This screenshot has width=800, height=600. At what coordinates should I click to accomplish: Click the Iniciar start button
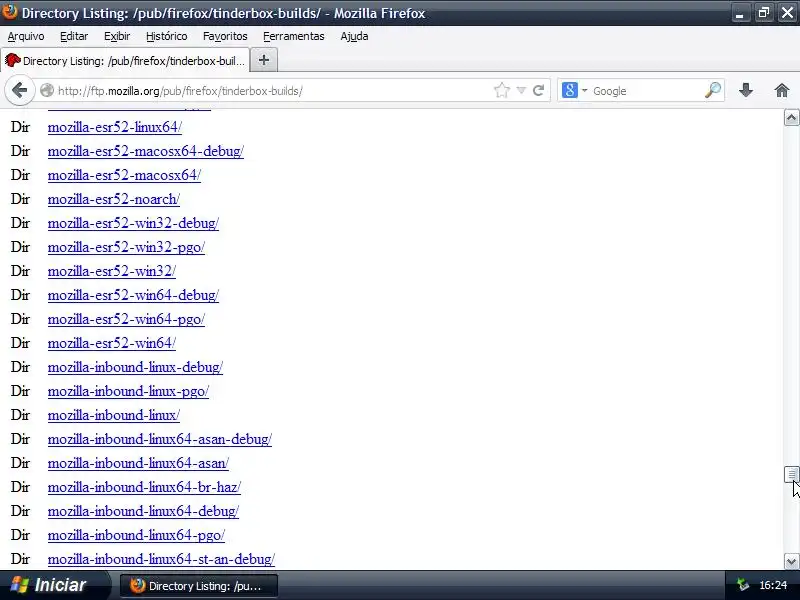coord(54,585)
